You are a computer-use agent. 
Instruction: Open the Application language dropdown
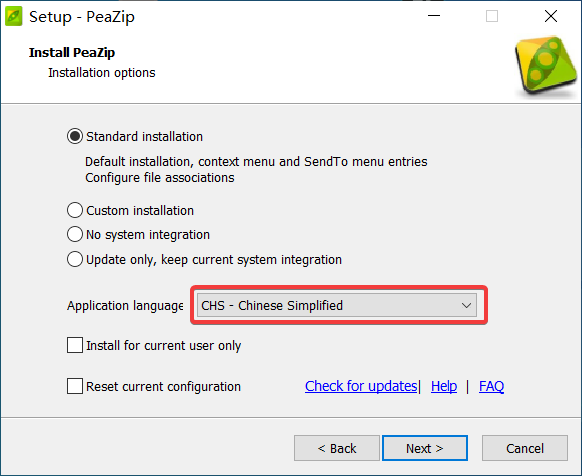pos(337,305)
